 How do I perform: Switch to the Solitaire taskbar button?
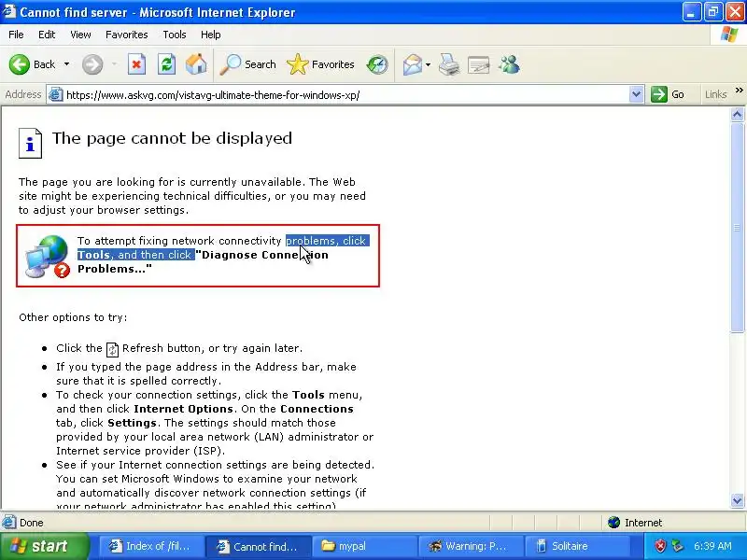(x=576, y=546)
